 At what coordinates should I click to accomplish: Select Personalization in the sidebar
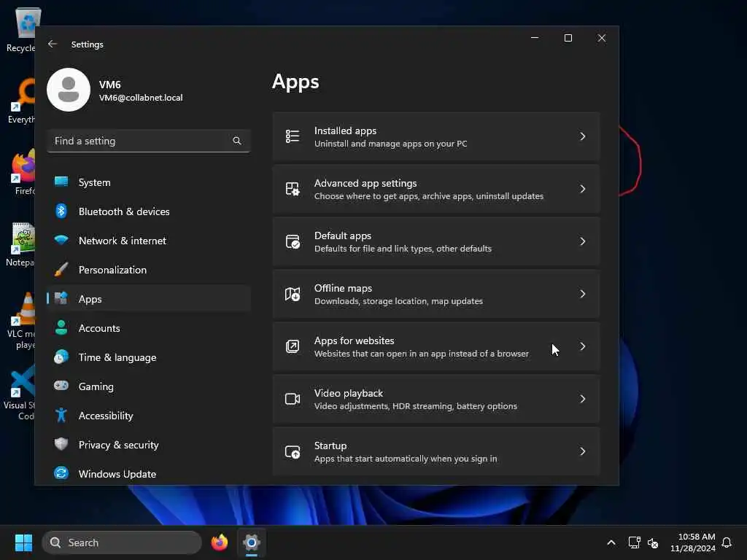(149, 270)
